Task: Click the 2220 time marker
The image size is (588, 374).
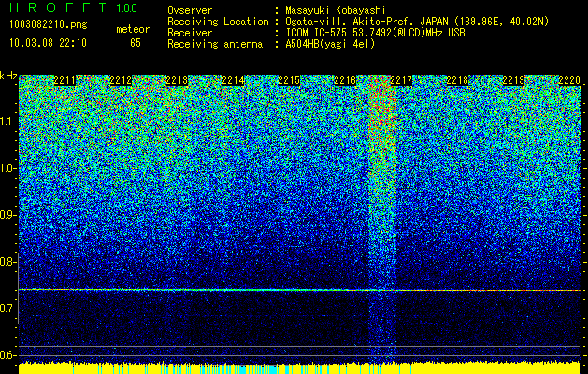Action: [x=569, y=80]
